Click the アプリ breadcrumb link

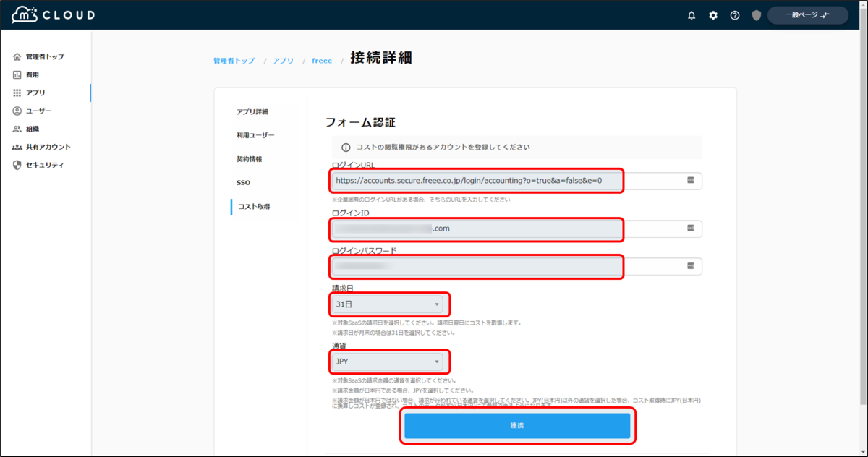click(284, 61)
